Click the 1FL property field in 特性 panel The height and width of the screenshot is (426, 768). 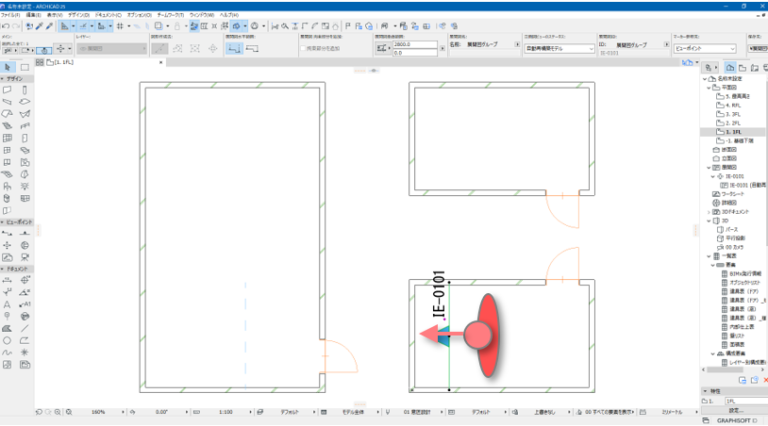point(746,401)
